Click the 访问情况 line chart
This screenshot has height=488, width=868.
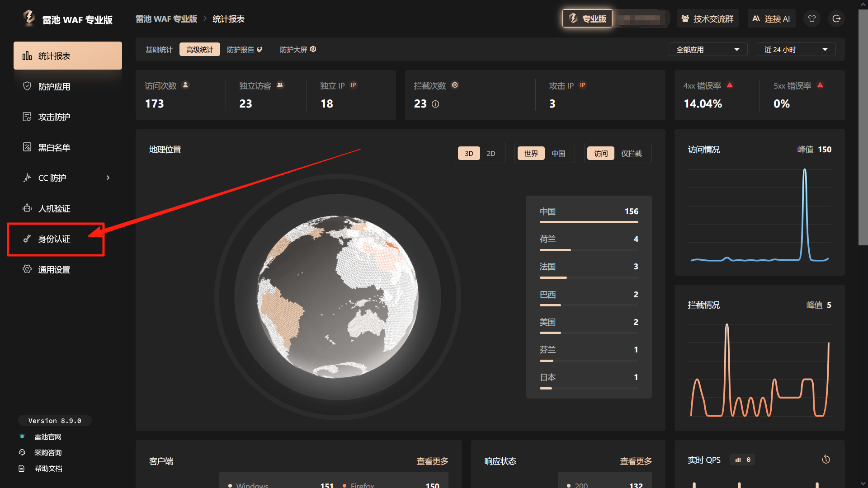pyautogui.click(x=759, y=215)
